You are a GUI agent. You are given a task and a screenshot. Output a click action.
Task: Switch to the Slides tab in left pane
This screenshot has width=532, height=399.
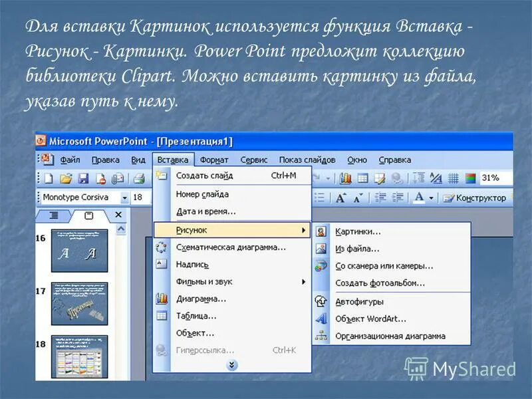88,215
